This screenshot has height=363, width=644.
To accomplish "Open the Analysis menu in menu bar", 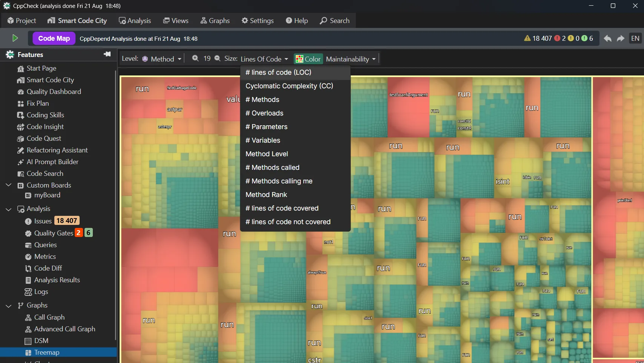I will coord(135,20).
